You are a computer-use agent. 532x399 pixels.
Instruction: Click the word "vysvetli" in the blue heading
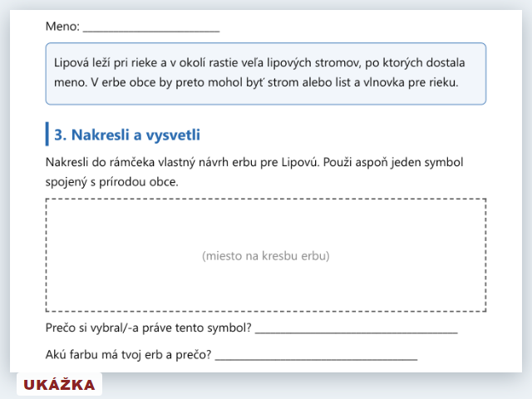(x=173, y=135)
